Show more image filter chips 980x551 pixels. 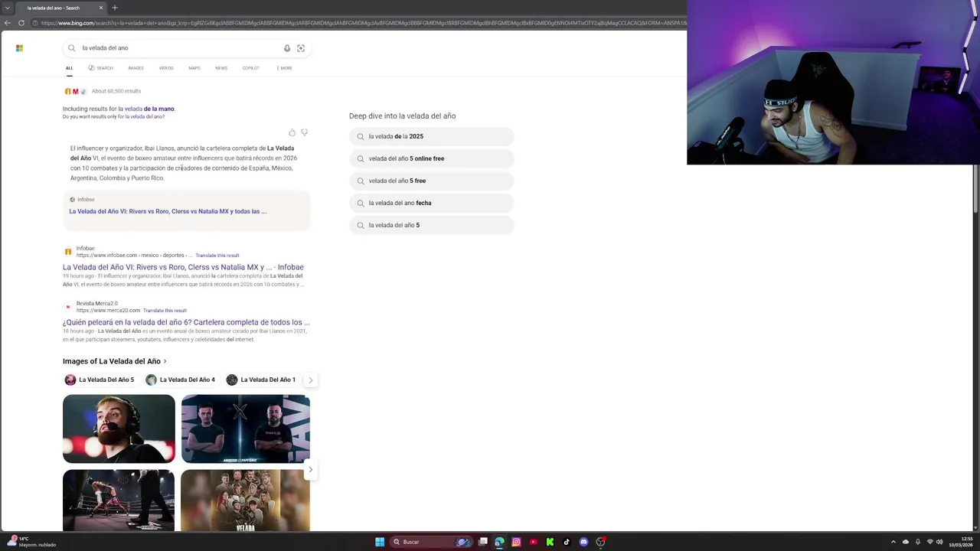[310, 380]
